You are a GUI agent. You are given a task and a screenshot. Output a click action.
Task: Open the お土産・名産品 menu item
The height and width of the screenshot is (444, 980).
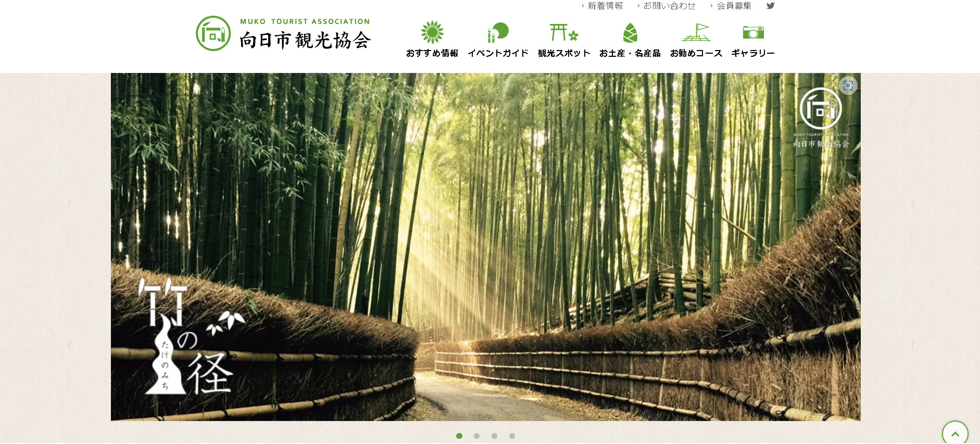point(630,53)
